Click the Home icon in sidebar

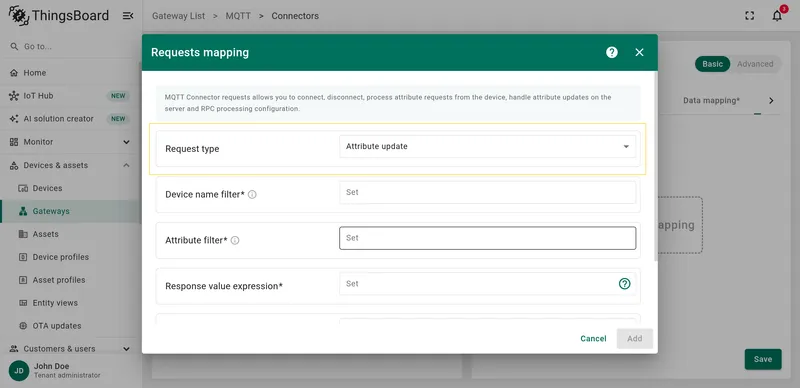(14, 73)
